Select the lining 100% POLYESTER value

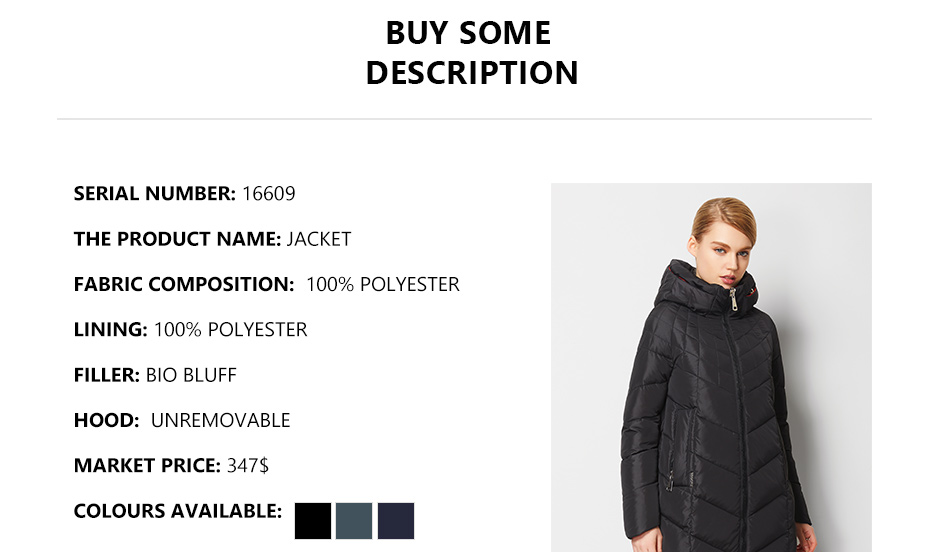point(230,330)
